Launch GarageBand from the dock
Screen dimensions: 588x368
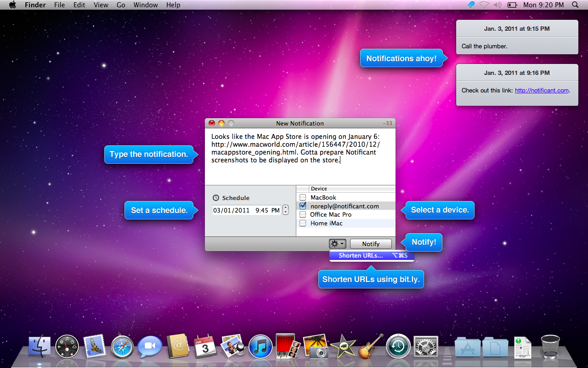(370, 346)
